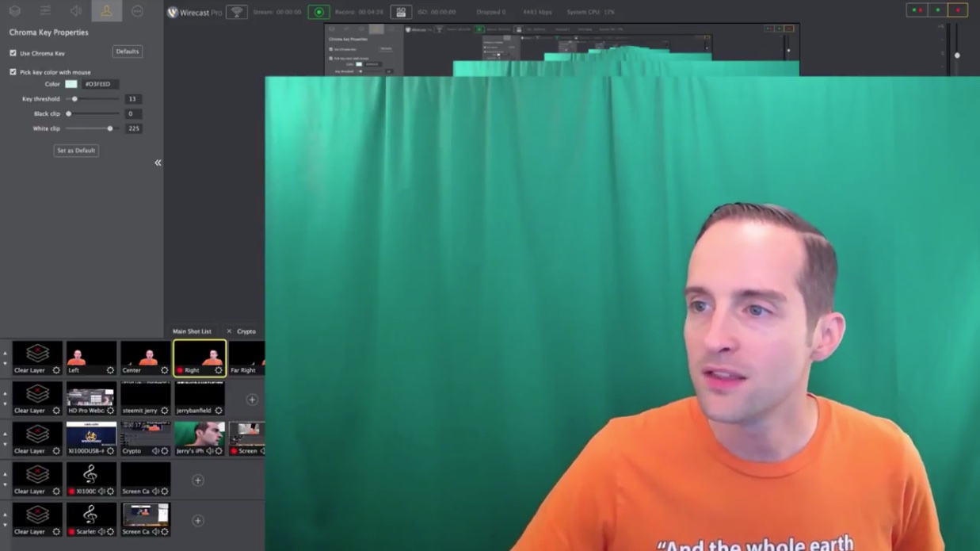Open settings gear on the Center shot
This screenshot has height=551, width=980.
pos(164,370)
